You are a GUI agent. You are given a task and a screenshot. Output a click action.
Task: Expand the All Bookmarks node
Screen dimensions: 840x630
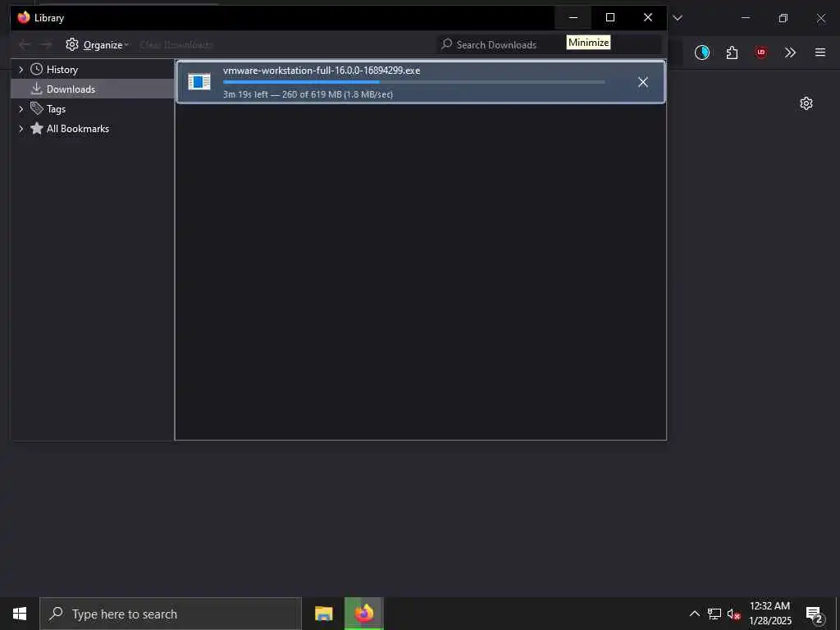[21, 129]
